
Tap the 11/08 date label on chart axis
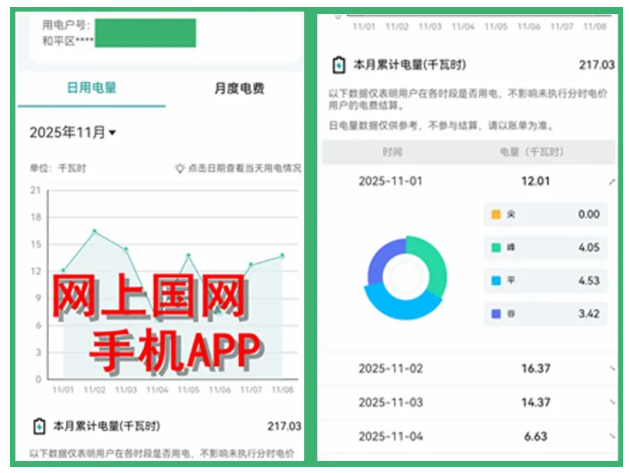click(x=282, y=390)
